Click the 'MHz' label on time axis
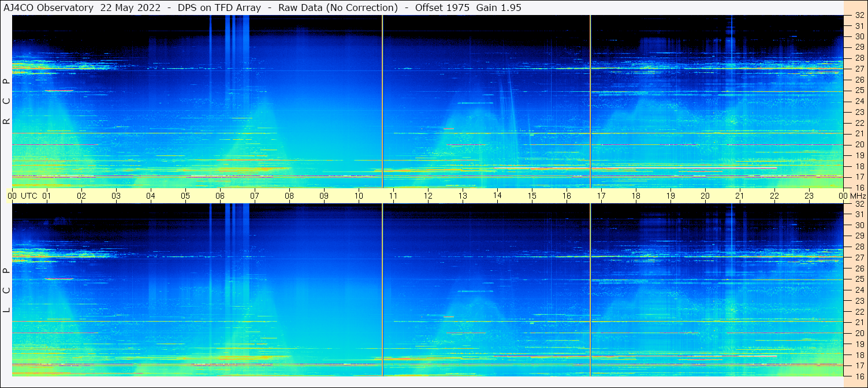This screenshot has height=388, width=868. click(858, 196)
